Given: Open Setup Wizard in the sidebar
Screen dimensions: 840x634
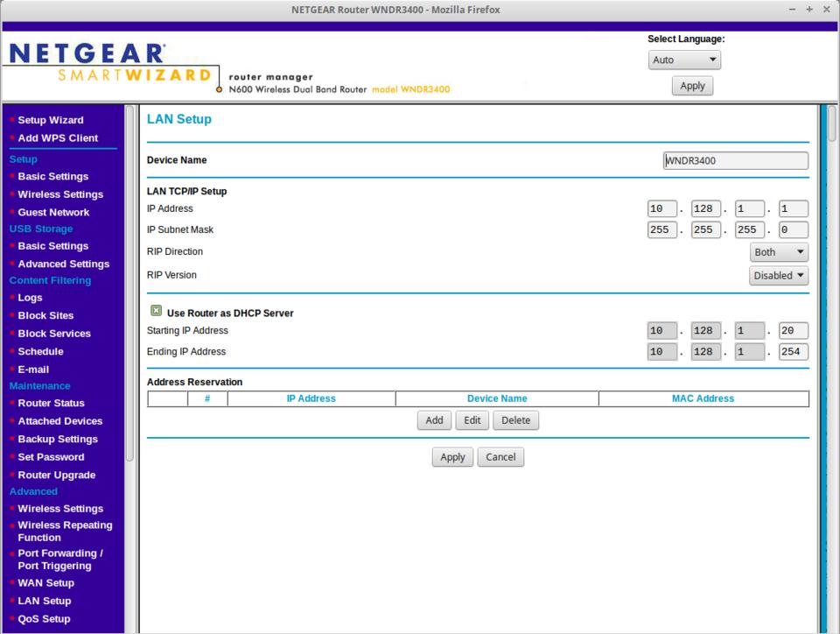Looking at the screenshot, I should click(x=51, y=120).
